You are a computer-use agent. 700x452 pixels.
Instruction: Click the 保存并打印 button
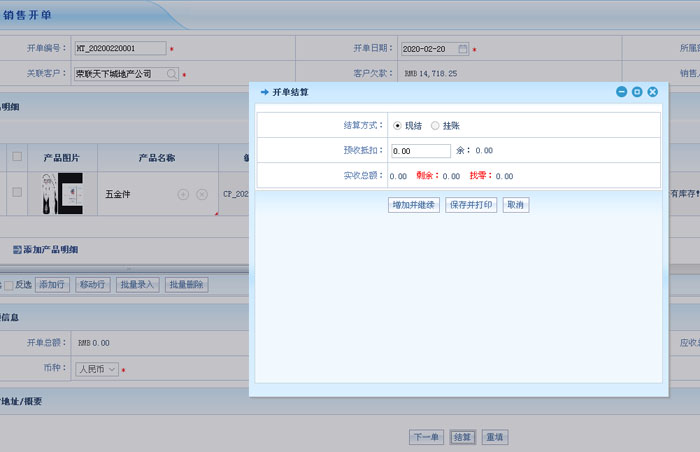(470, 205)
